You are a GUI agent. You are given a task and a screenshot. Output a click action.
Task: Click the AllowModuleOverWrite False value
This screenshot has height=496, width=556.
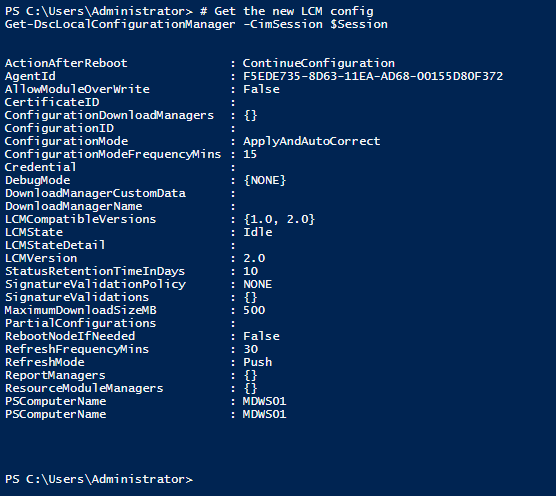coord(261,89)
